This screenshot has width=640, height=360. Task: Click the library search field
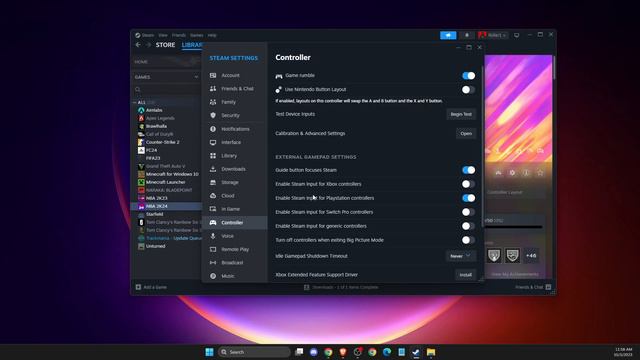point(167,89)
